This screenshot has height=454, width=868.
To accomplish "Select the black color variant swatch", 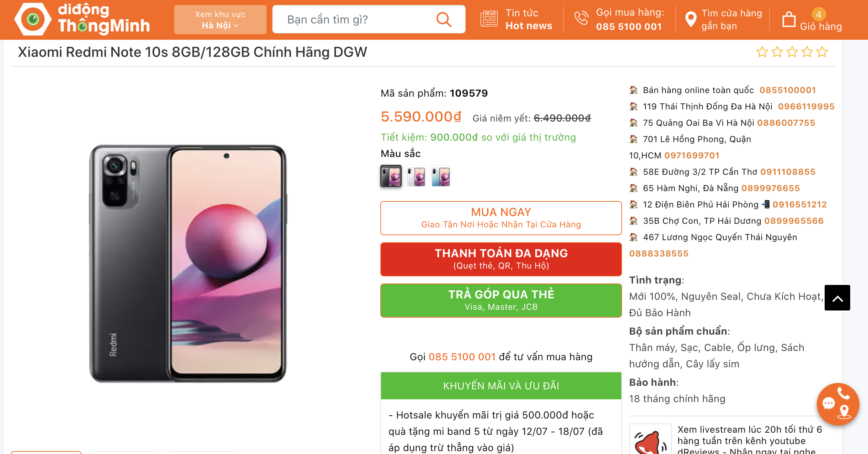I will [391, 176].
